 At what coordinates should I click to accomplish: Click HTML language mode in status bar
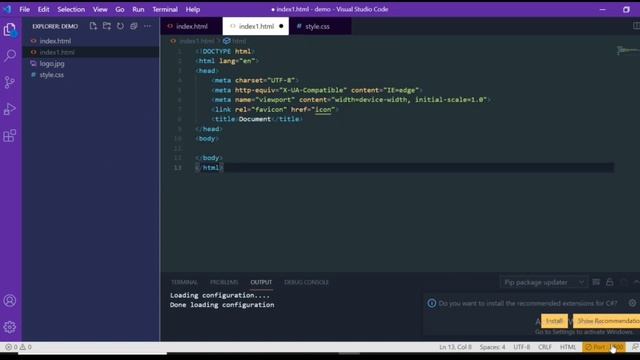[x=568, y=347]
